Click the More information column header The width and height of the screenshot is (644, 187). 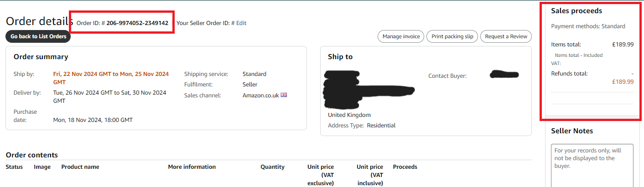pyautogui.click(x=192, y=167)
